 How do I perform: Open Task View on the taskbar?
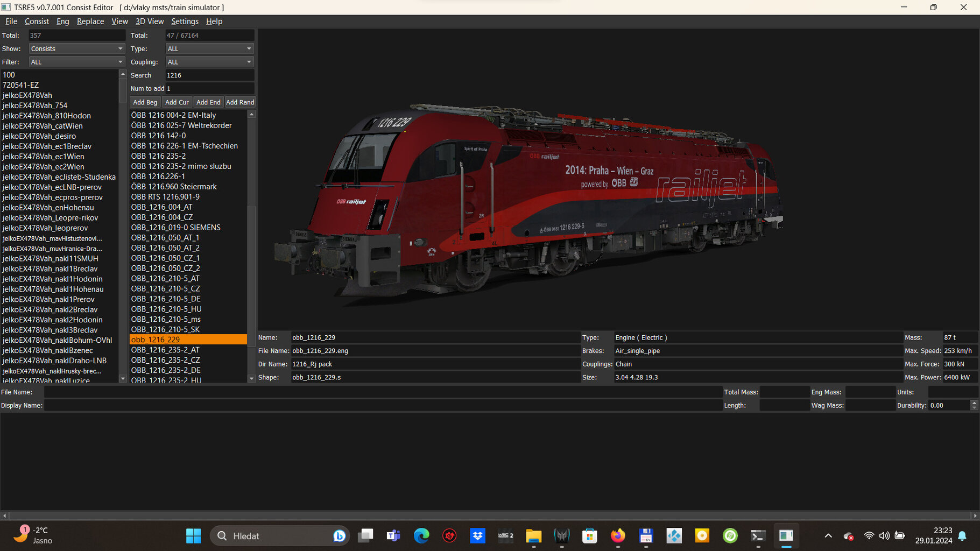coord(366,536)
